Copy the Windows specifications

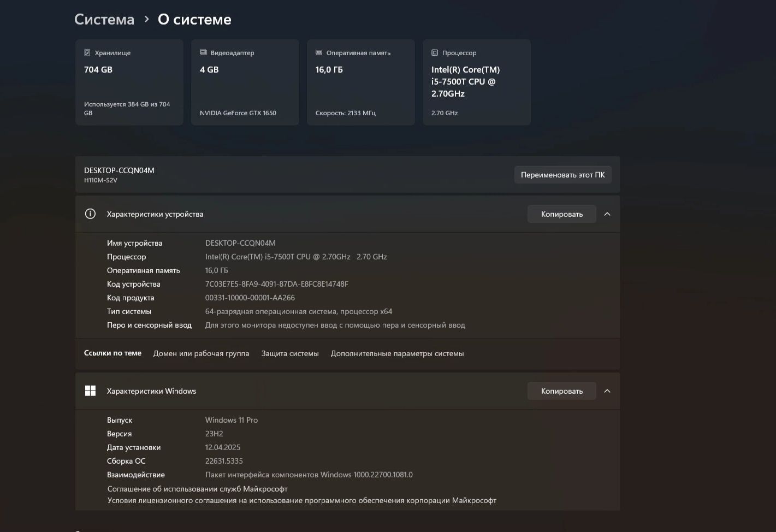pyautogui.click(x=561, y=391)
